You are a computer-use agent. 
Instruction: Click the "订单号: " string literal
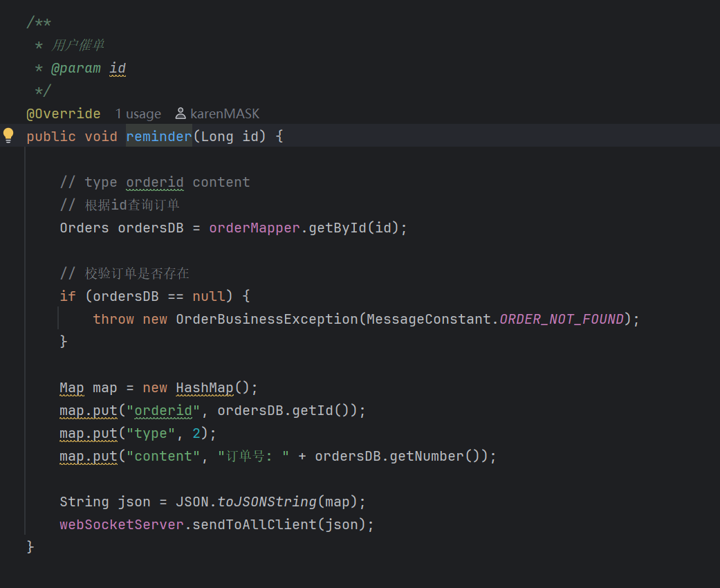coord(253,456)
